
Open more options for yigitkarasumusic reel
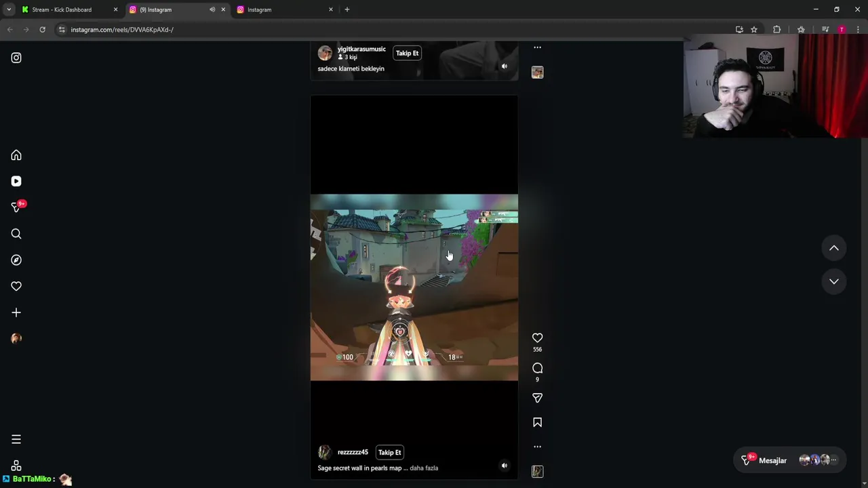[x=537, y=47]
